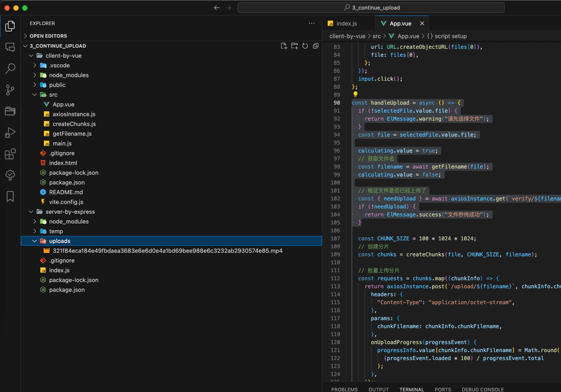This screenshot has height=392, width=561.
Task: Collapse the src folder
Action: 171,95
